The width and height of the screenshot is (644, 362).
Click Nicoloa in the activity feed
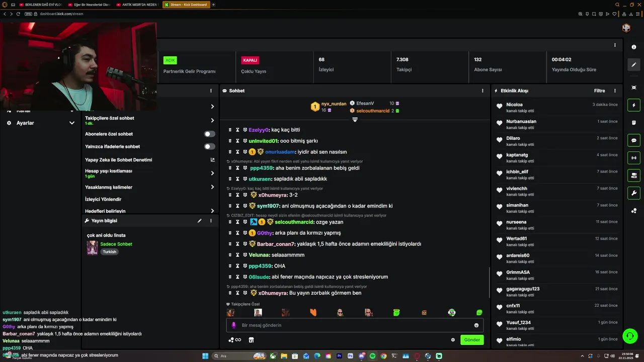[514, 105]
